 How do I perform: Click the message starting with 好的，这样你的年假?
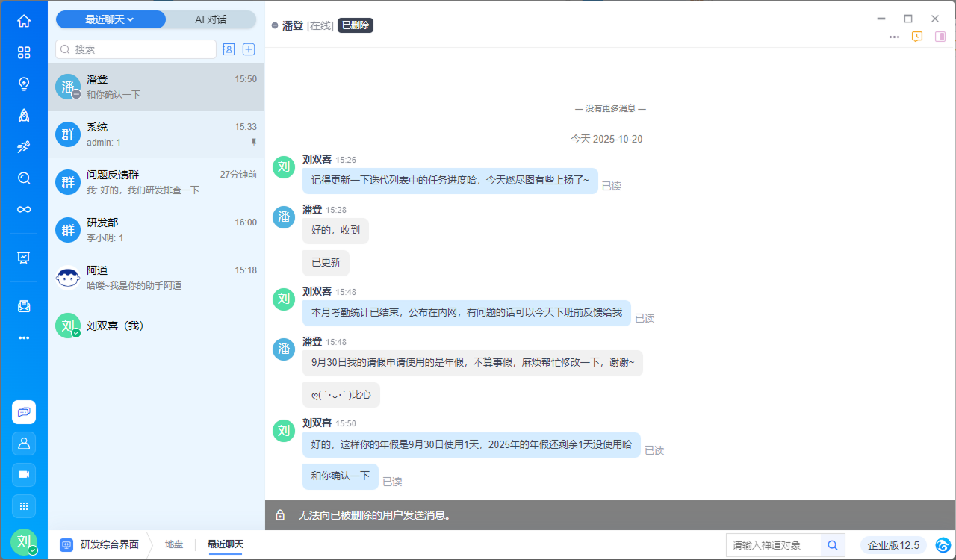[471, 445]
